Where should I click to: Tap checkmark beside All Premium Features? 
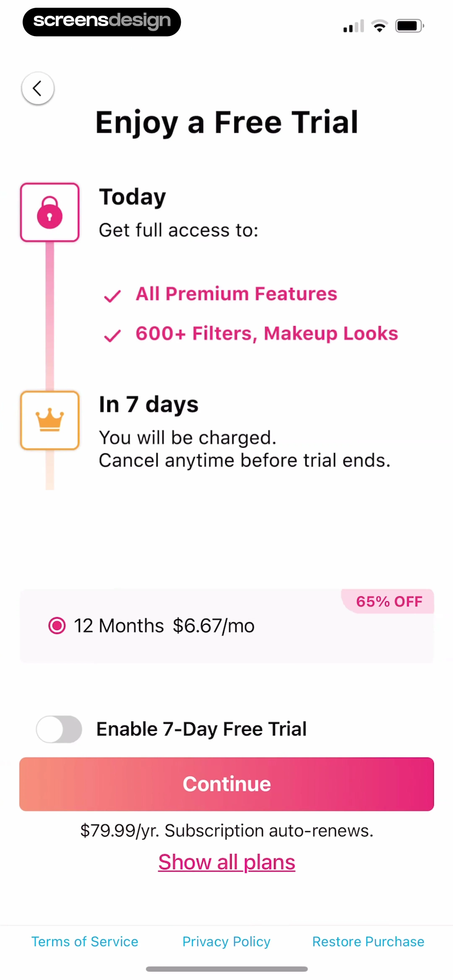(x=113, y=296)
